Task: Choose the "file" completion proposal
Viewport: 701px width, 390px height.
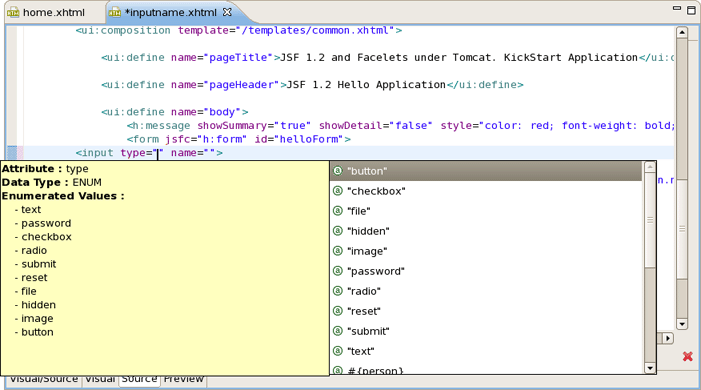Action: (486, 211)
